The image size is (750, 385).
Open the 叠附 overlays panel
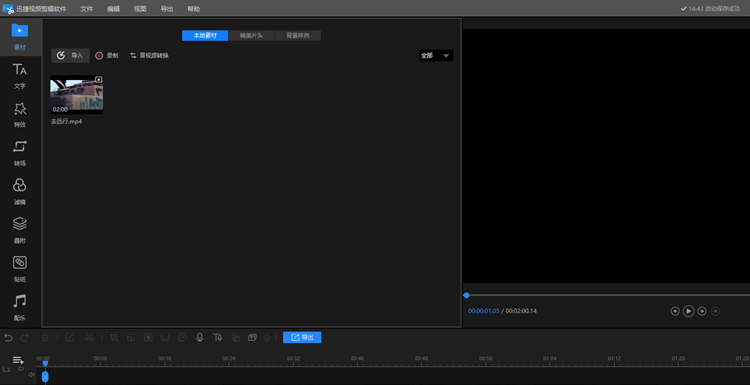click(x=20, y=231)
